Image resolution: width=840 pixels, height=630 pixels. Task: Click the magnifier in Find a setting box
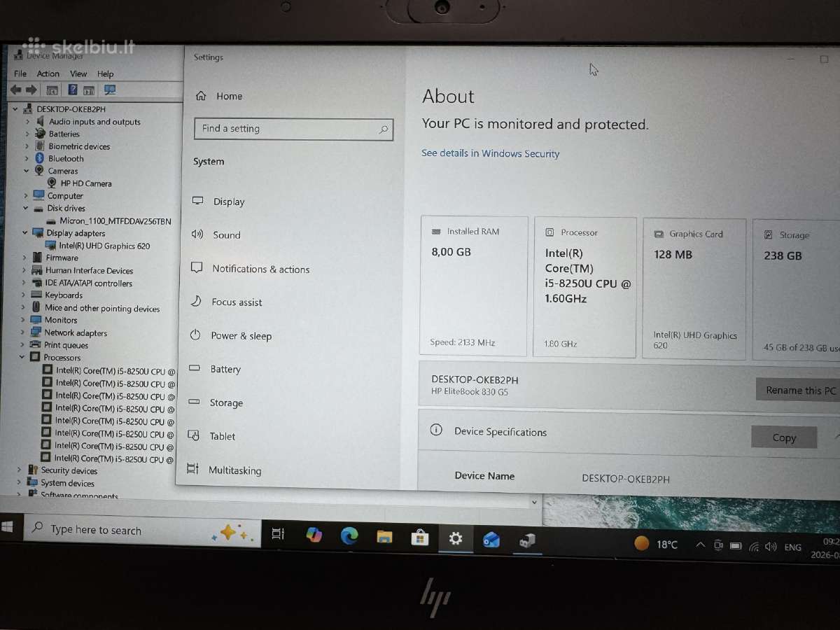384,129
